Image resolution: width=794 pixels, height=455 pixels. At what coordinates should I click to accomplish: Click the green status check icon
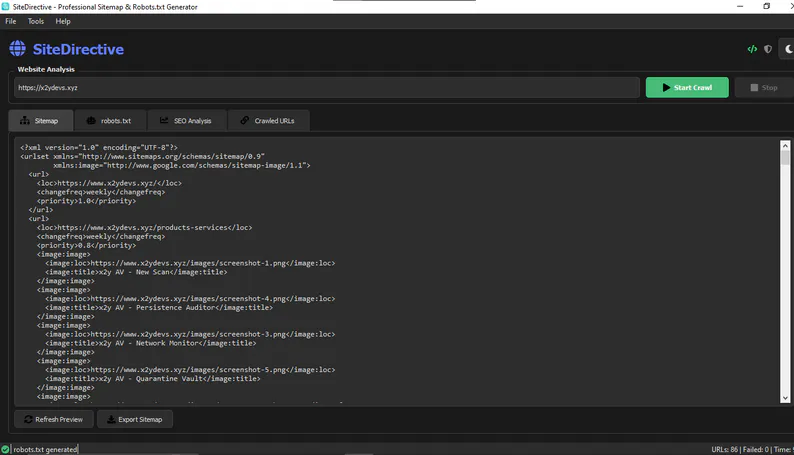pos(5,449)
